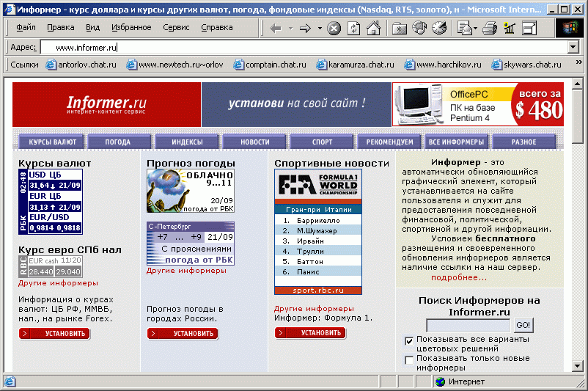Open the Правка menu

(x=61, y=27)
